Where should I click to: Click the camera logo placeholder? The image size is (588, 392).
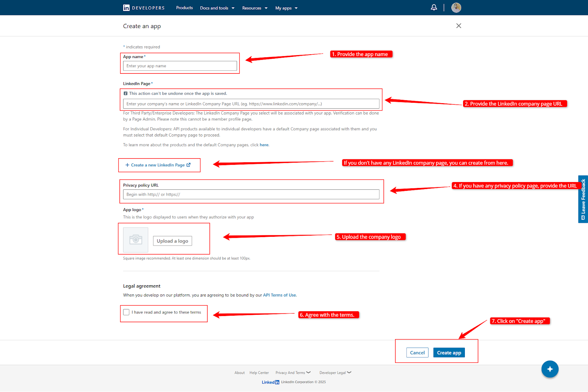(136, 240)
